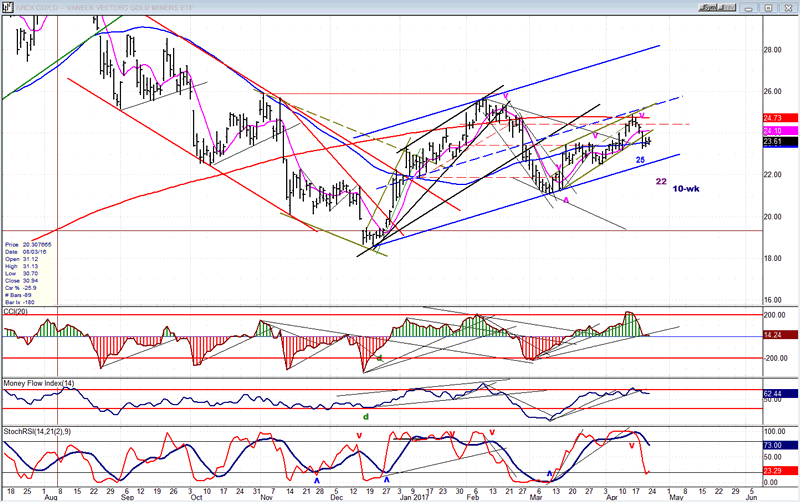The width and height of the screenshot is (800, 502).
Task: Click the chart window icon in title bar
Action: (7, 6)
